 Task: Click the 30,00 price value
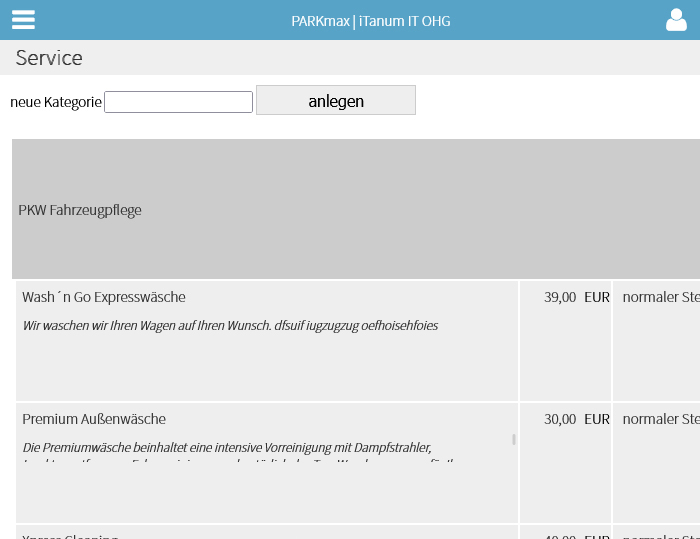[x=560, y=419]
